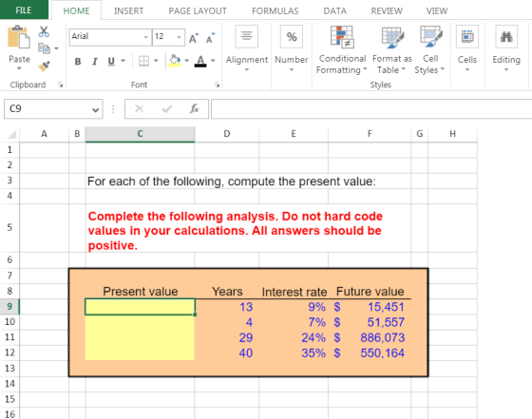
Task: Open the Cells group icon
Action: tap(467, 36)
